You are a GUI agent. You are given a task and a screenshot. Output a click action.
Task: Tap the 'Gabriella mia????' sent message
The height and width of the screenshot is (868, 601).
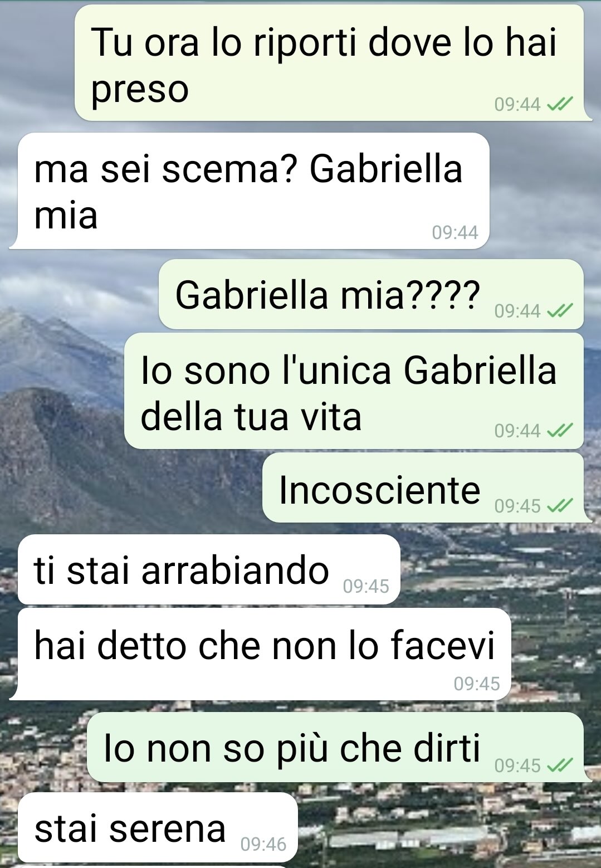click(x=371, y=294)
